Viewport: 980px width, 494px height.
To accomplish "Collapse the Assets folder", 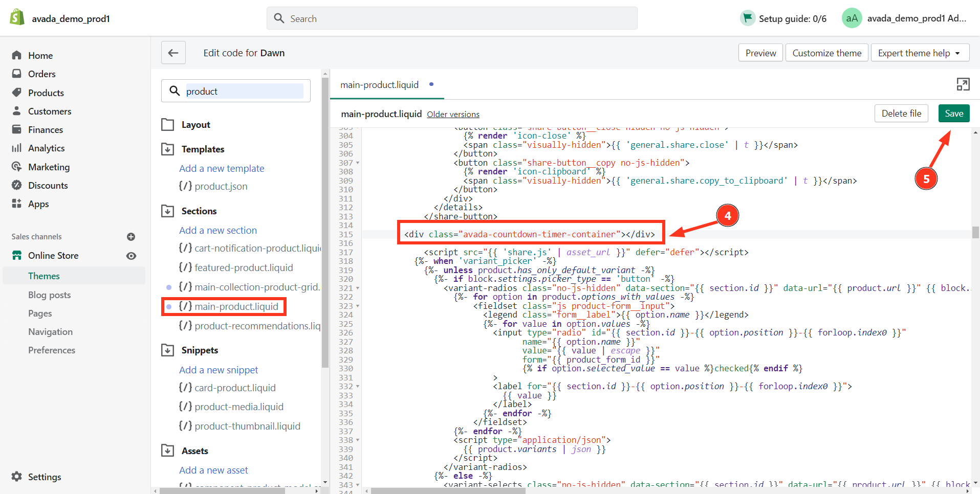I will tap(167, 451).
